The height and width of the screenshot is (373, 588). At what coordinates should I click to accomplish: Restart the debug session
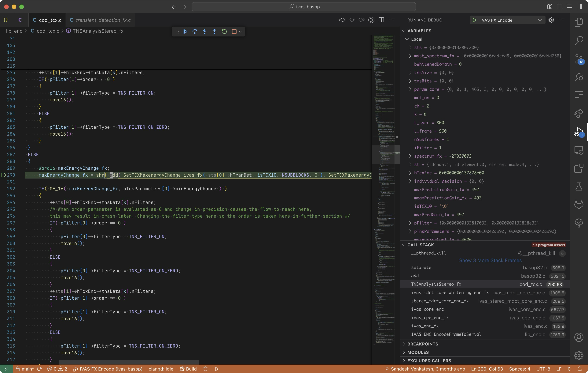coord(224,32)
